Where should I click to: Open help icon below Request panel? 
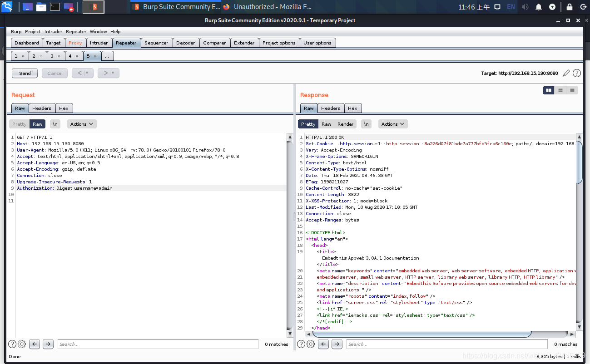[x=12, y=344]
